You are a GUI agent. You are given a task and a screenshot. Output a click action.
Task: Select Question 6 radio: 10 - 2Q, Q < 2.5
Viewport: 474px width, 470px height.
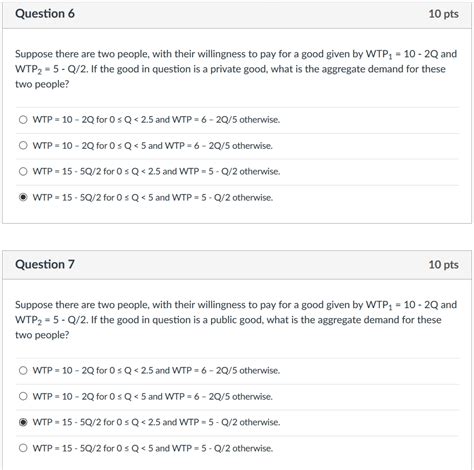coord(23,120)
